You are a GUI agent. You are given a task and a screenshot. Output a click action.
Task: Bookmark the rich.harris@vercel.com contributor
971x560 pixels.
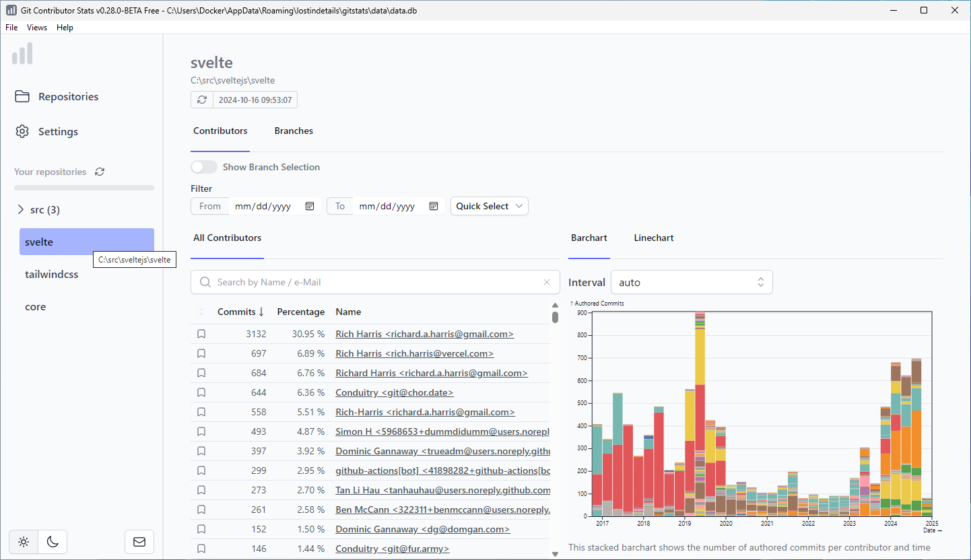201,353
